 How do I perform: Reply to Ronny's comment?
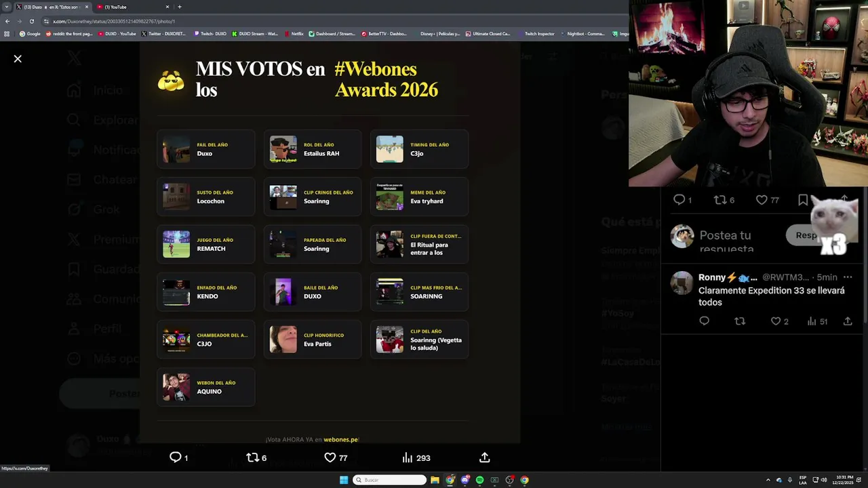click(704, 321)
